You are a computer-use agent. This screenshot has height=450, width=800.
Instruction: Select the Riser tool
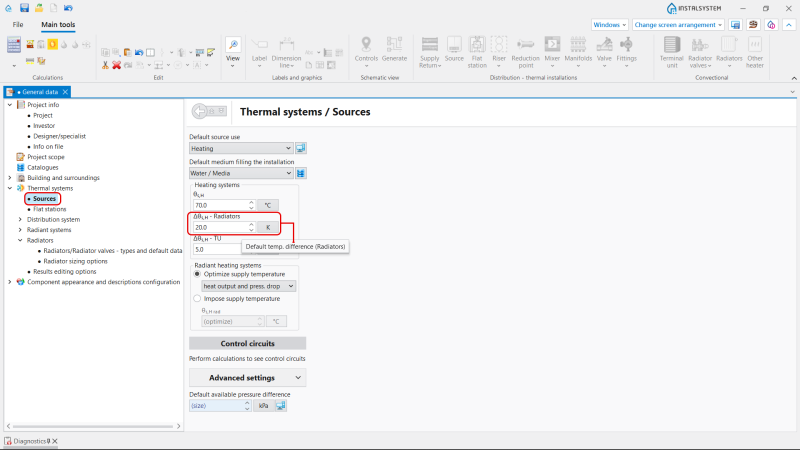point(499,52)
